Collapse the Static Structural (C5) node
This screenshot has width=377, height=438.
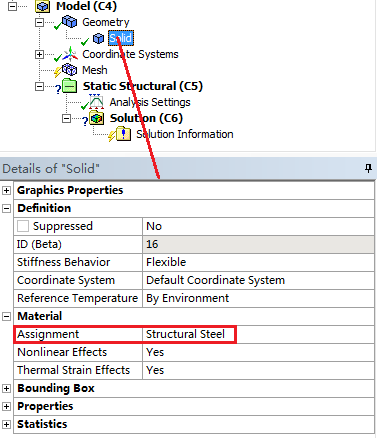[x=39, y=86]
